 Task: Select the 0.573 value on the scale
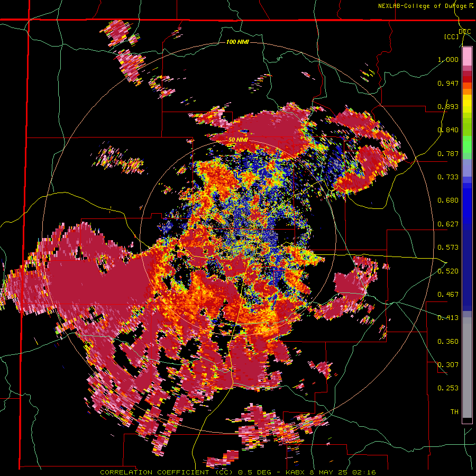pyautogui.click(x=448, y=248)
